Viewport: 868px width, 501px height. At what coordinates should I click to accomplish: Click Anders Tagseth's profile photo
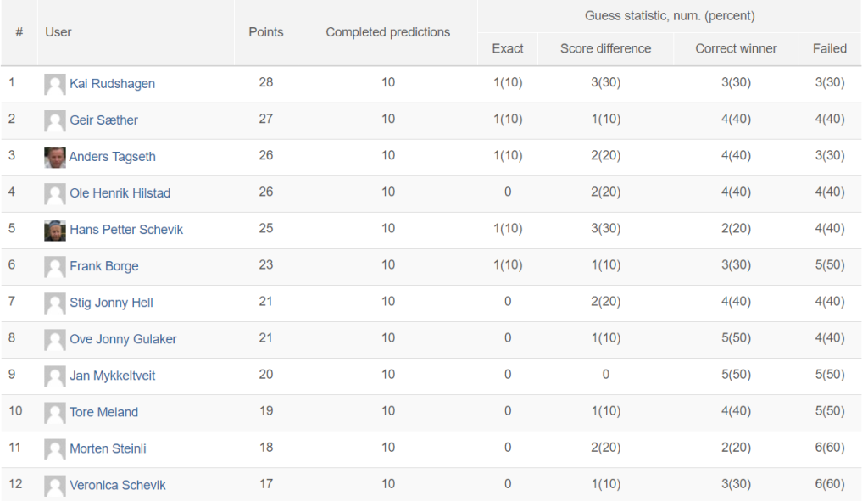coord(55,157)
